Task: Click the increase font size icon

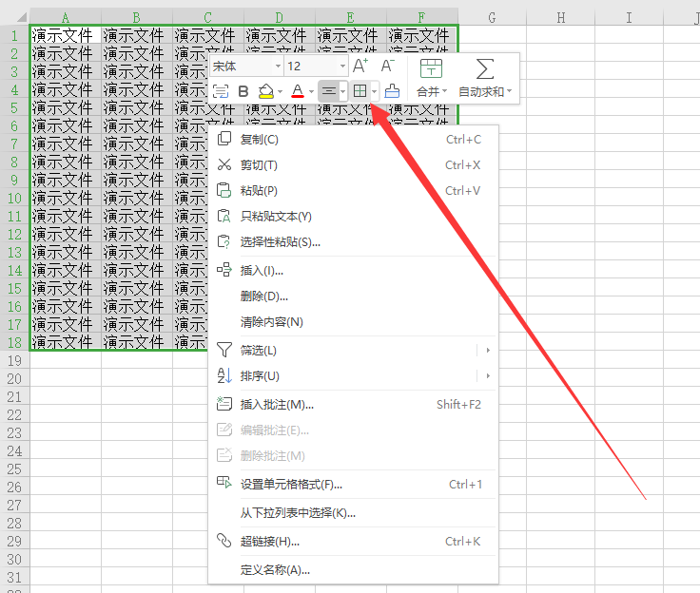Action: point(360,66)
